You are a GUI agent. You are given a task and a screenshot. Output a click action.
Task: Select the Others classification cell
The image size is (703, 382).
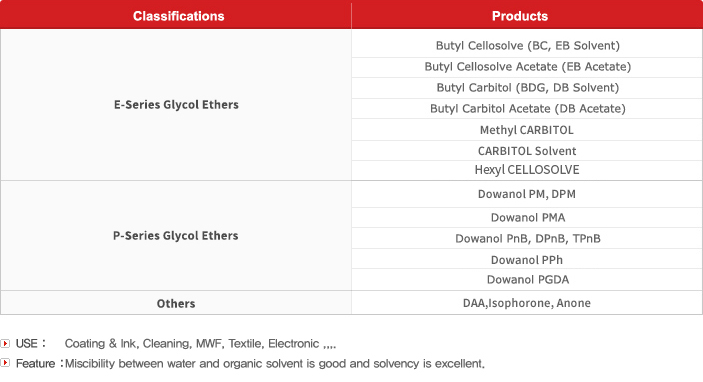pos(176,303)
